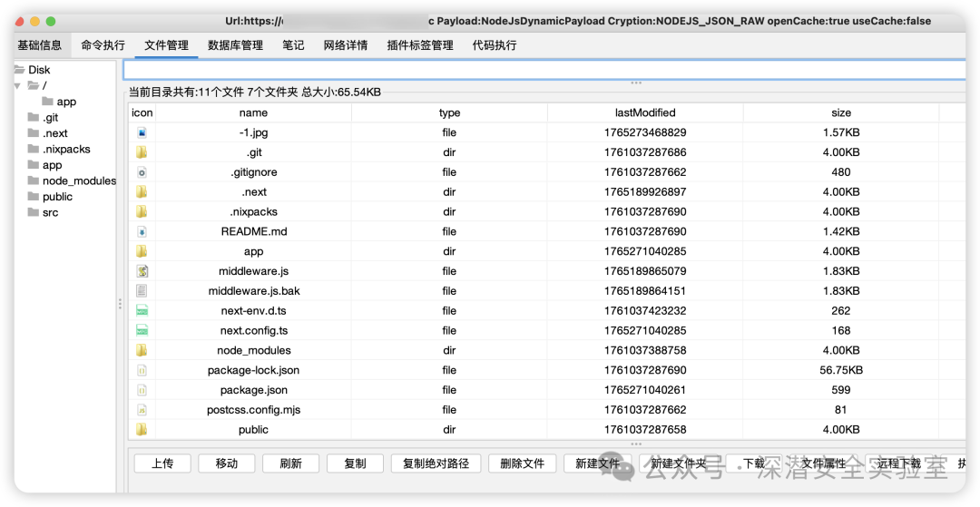The width and height of the screenshot is (980, 507).
Task: Open the 插件标签管理 tab
Action: (x=420, y=45)
